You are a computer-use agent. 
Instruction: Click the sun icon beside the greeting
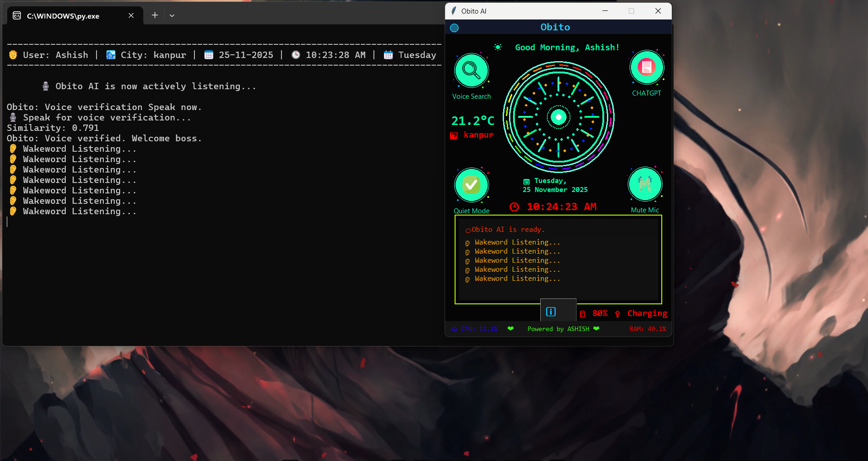(x=498, y=47)
